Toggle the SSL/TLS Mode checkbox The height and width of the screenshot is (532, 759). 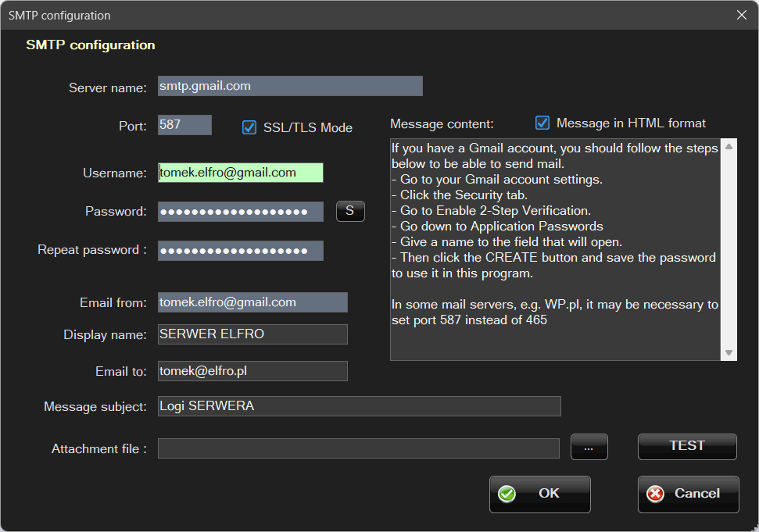[x=249, y=127]
